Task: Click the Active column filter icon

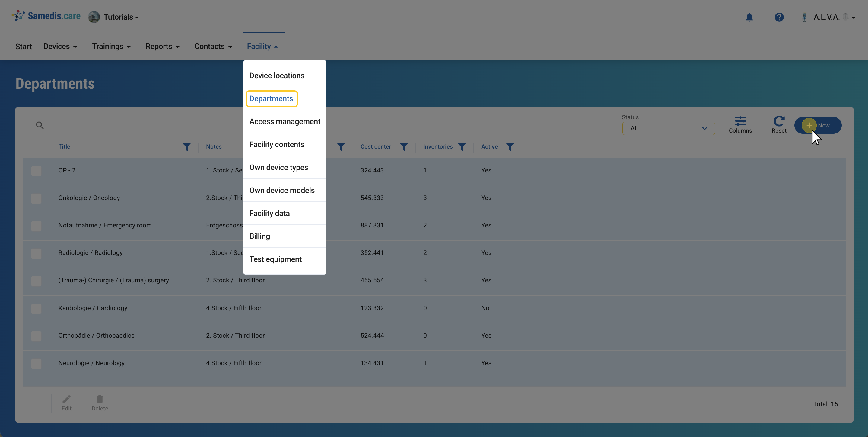Action: (510, 147)
